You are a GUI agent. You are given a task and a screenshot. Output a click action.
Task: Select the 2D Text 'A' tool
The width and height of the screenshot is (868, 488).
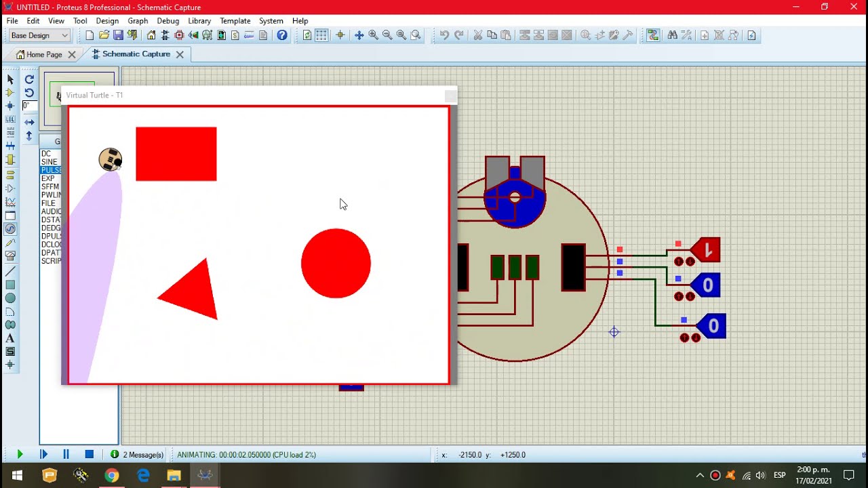point(10,338)
